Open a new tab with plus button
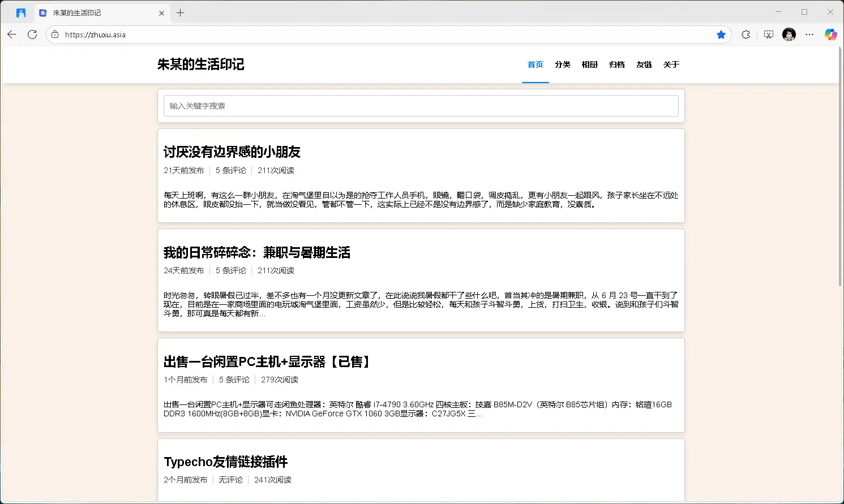 point(180,12)
